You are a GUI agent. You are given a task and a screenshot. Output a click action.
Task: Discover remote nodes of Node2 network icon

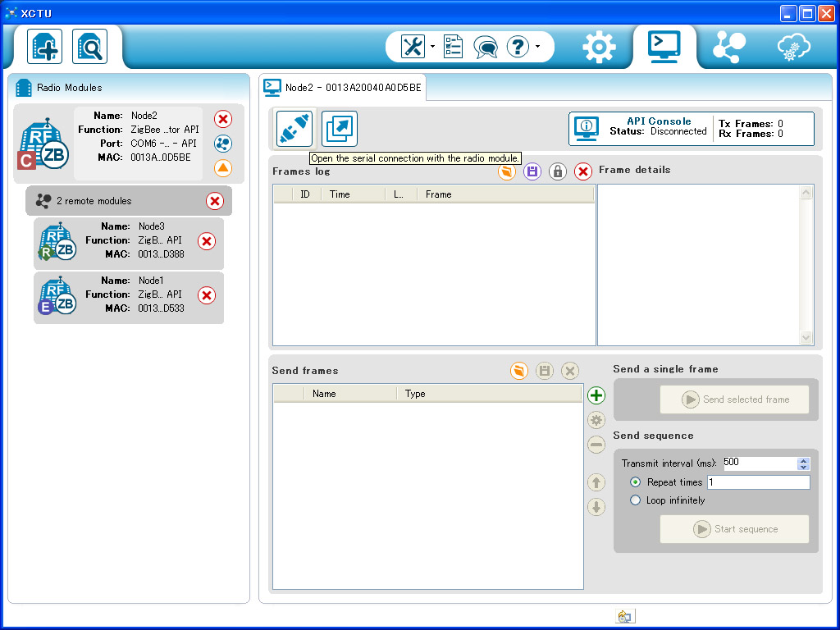click(x=223, y=144)
